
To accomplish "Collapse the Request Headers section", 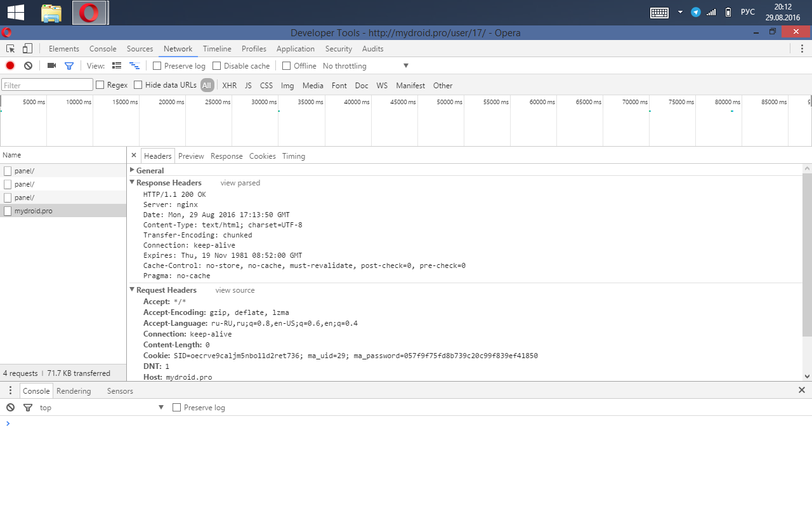I will [x=132, y=290].
